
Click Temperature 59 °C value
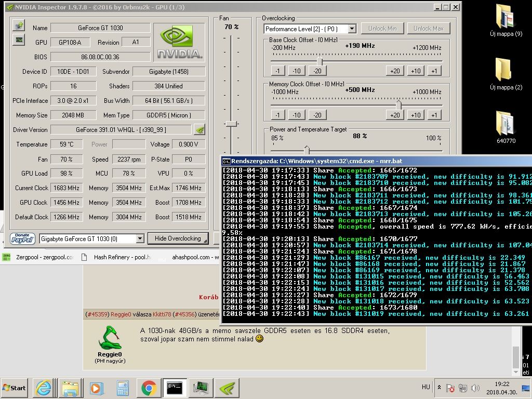(x=66, y=144)
